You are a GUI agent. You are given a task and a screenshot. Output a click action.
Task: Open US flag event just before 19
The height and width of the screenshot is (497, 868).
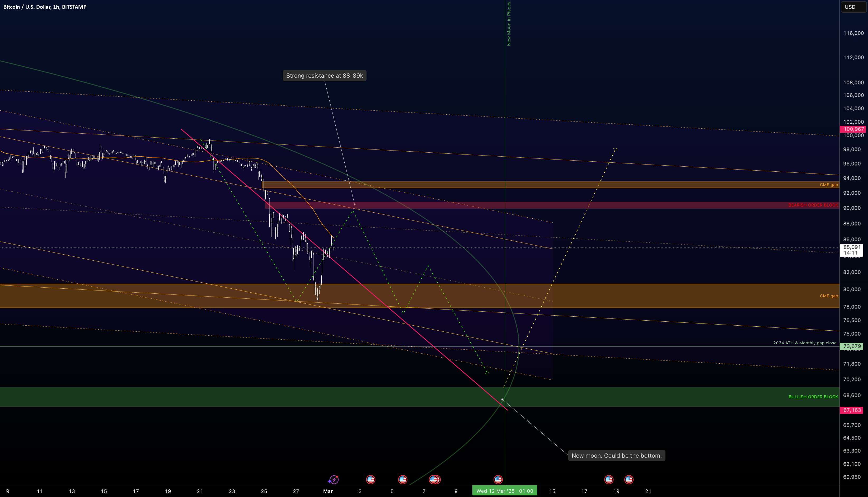pos(609,480)
